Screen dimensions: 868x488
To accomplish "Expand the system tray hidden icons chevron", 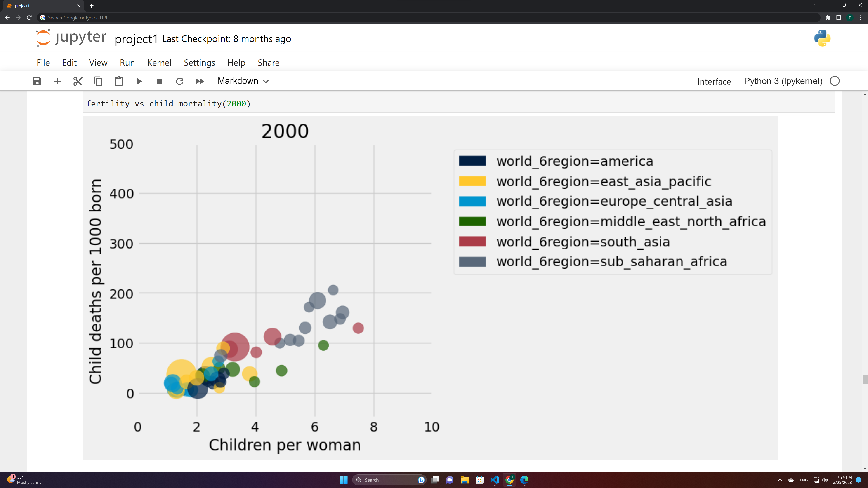I will (x=780, y=480).
